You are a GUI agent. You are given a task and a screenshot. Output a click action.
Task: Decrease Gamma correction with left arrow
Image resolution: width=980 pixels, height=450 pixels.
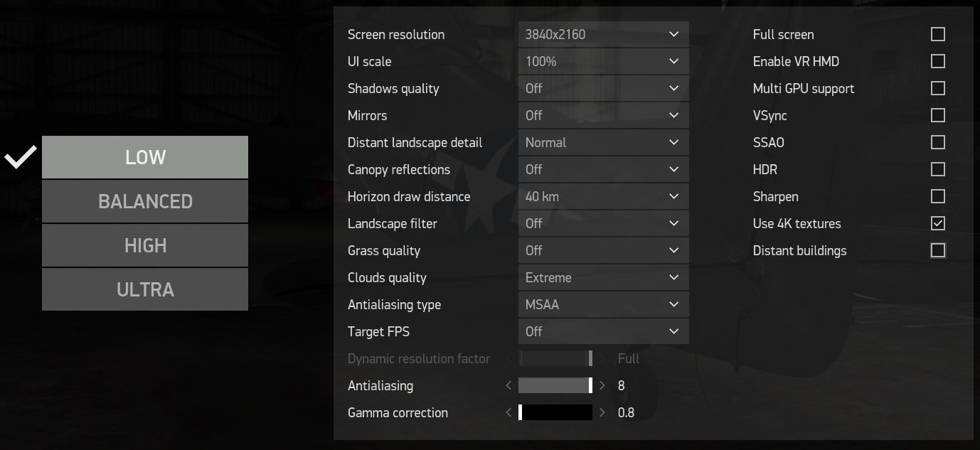point(508,412)
